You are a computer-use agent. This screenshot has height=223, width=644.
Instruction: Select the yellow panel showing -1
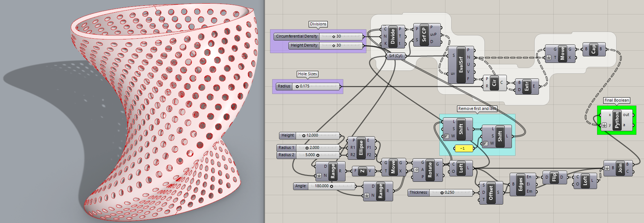click(x=463, y=148)
